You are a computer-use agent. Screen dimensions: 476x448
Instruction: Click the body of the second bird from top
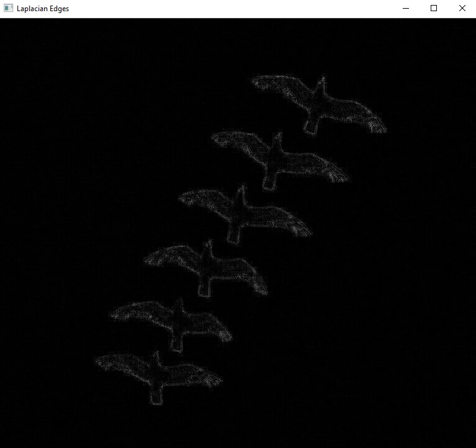click(x=276, y=158)
